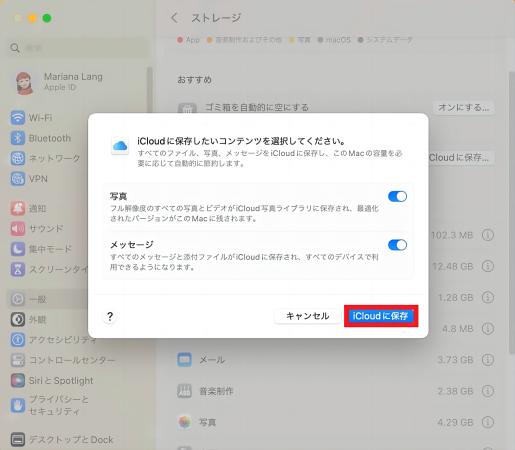
Task: Click the green zoom window button
Action: pos(47,18)
